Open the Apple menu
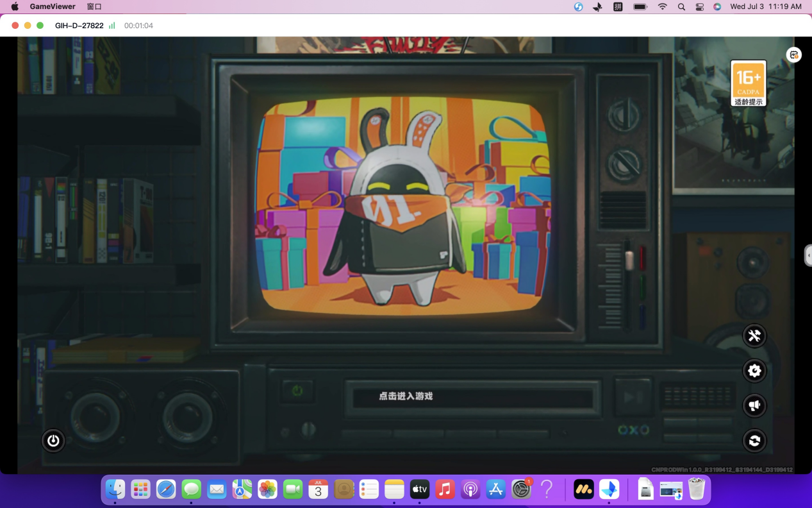This screenshot has height=508, width=812. point(15,6)
